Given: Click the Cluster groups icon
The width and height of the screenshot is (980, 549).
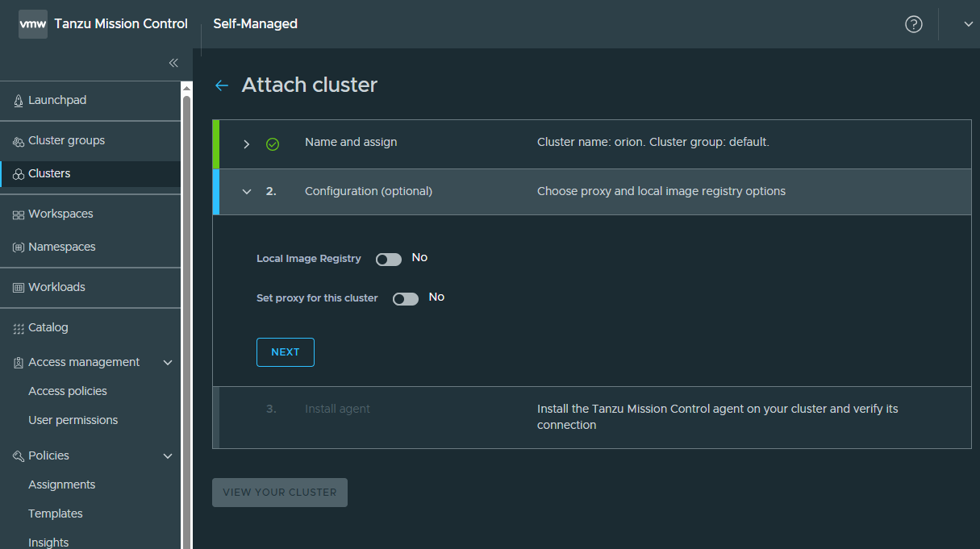Looking at the screenshot, I should [x=19, y=141].
